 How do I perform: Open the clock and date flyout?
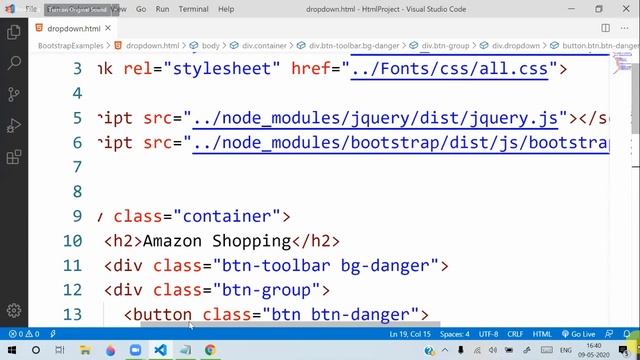coord(593,350)
